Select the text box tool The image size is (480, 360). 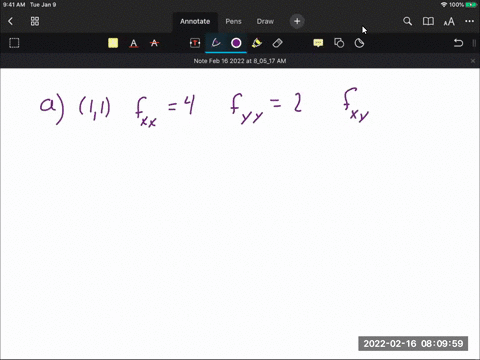pos(195,43)
